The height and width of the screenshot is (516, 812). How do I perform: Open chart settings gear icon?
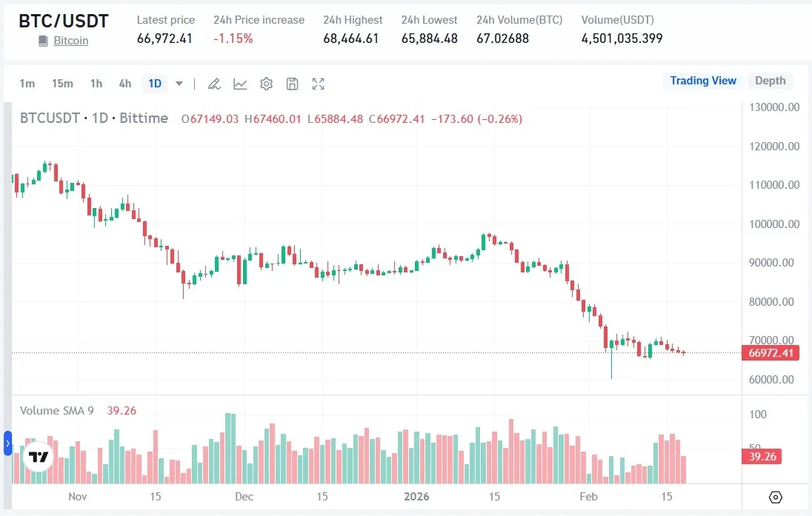pos(266,84)
